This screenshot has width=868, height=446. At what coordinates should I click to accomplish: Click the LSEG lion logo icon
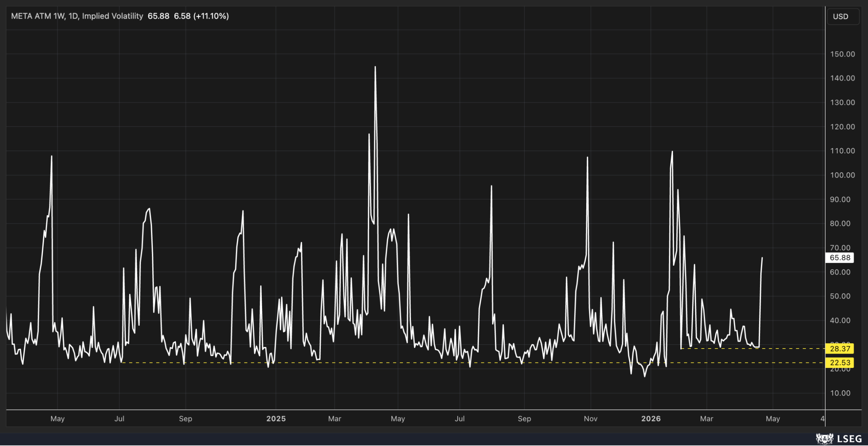tap(825, 439)
